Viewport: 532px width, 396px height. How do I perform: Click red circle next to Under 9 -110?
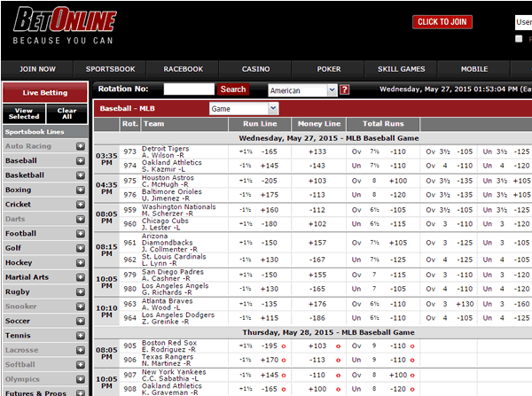(x=412, y=361)
